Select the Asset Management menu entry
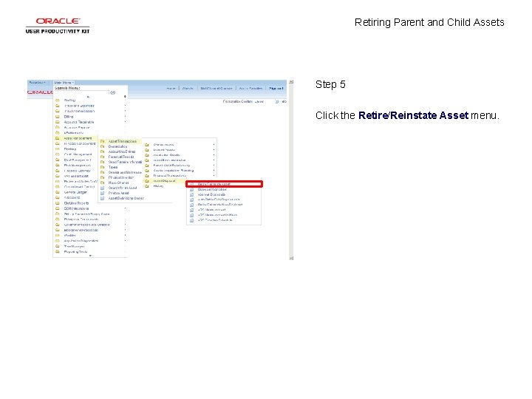The height and width of the screenshot is (399, 532). click(78, 138)
